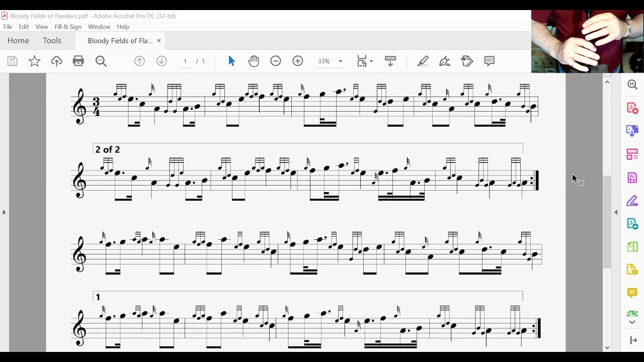Go to the next page arrow
The width and height of the screenshot is (644, 362).
pos(162,61)
